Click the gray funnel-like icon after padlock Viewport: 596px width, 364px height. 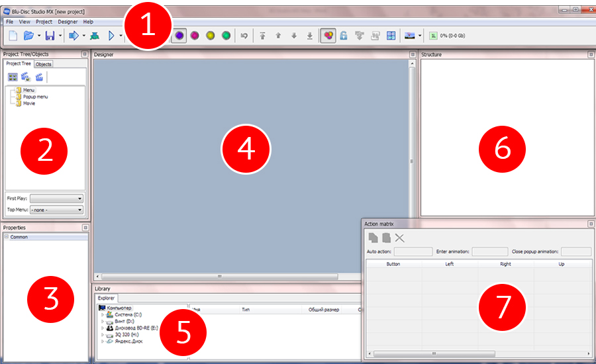pyautogui.click(x=359, y=36)
